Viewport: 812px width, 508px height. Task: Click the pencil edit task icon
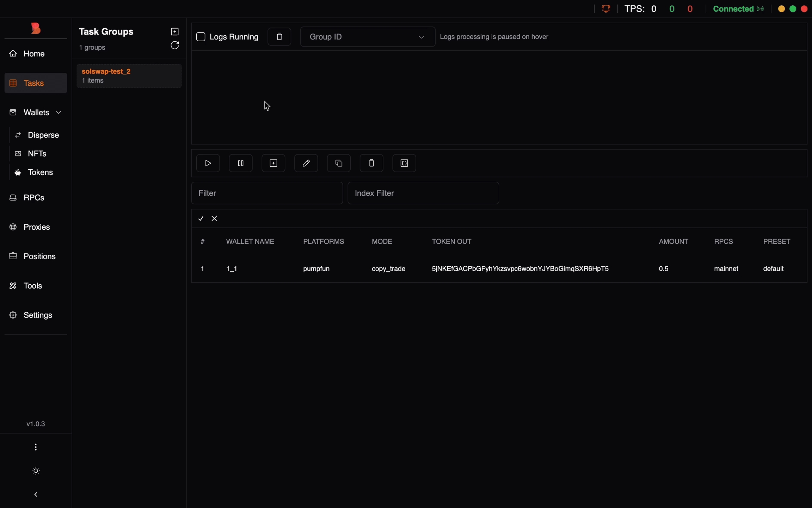click(x=306, y=163)
